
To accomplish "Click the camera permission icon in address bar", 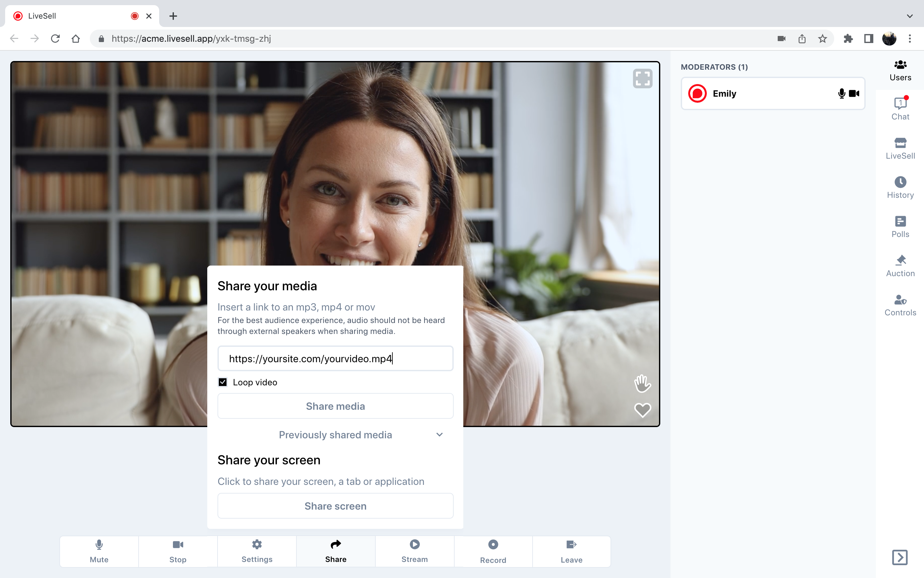I will pos(781,39).
